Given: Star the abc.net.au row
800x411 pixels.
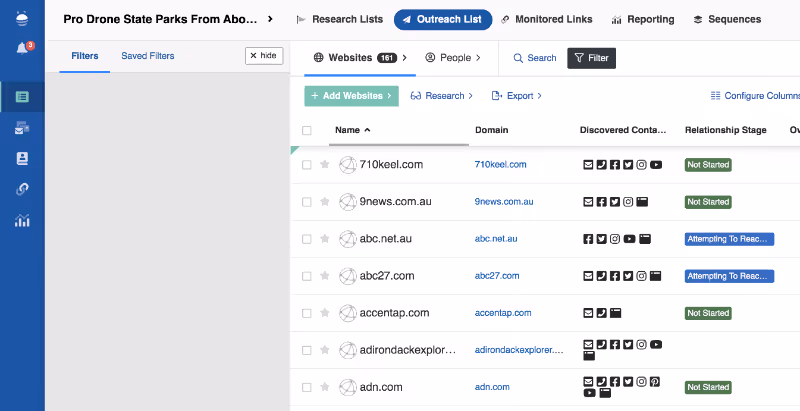Looking at the screenshot, I should pyautogui.click(x=324, y=239).
